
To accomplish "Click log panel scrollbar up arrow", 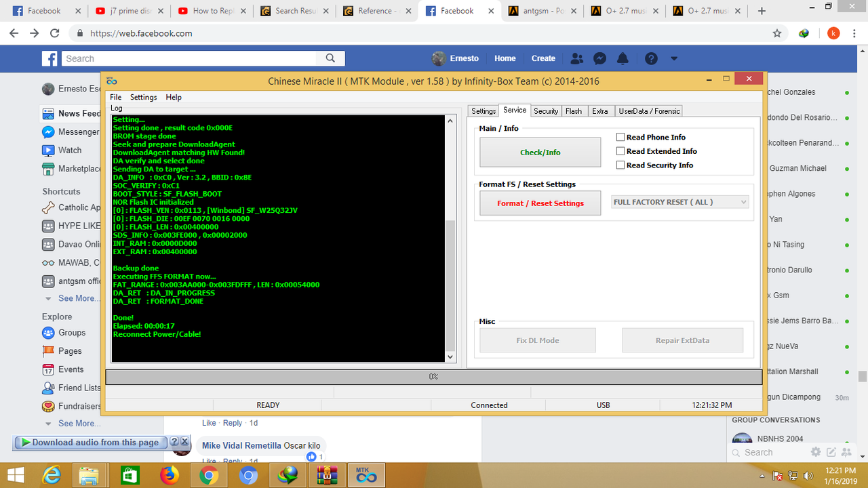I will pos(451,121).
